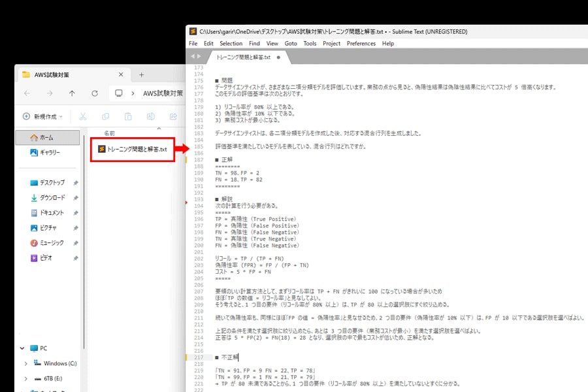
Task: Expand the Windows (C:) drive node
Action: [25, 363]
